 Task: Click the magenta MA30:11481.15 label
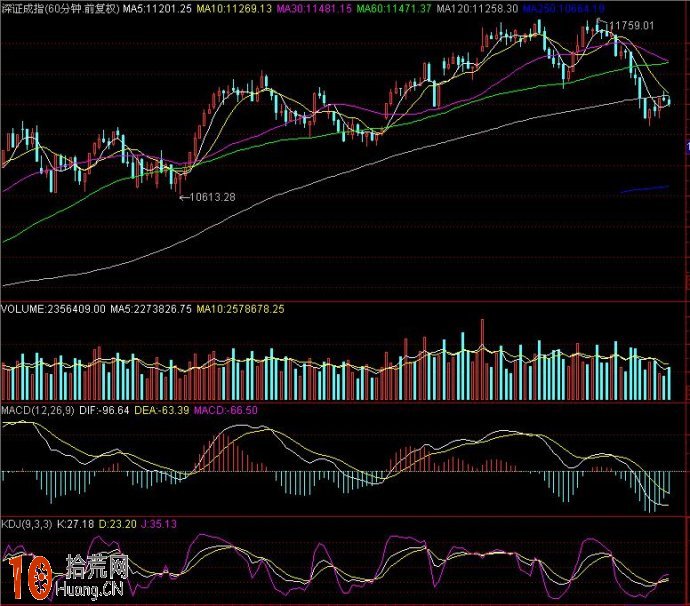point(314,8)
